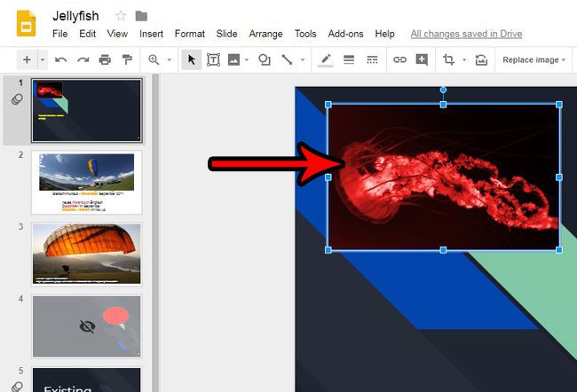
Task: Open the File menu
Action: (60, 34)
